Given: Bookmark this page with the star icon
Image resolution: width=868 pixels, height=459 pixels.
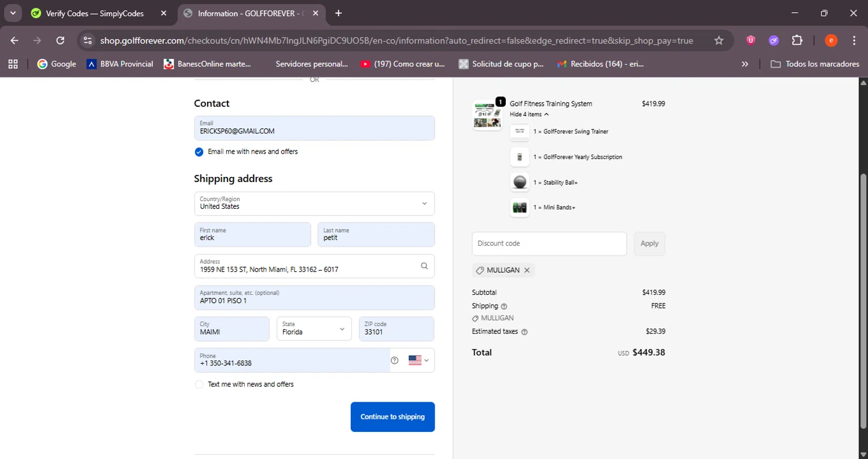Looking at the screenshot, I should pyautogui.click(x=719, y=40).
